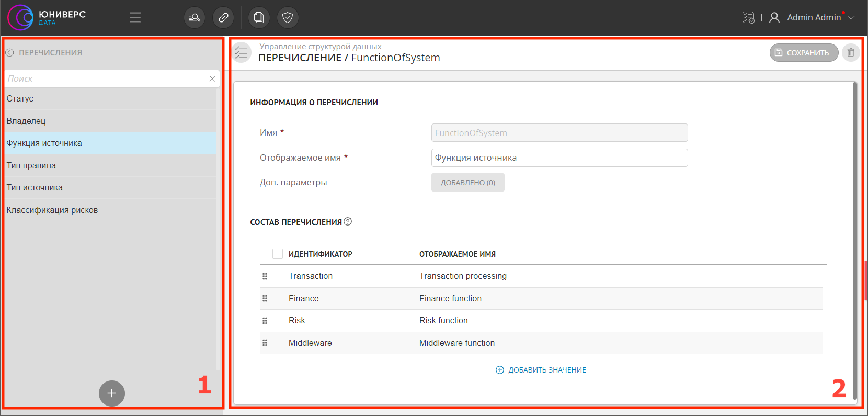Expand the Admin Admin user dropdown
868x416 pixels.
851,18
